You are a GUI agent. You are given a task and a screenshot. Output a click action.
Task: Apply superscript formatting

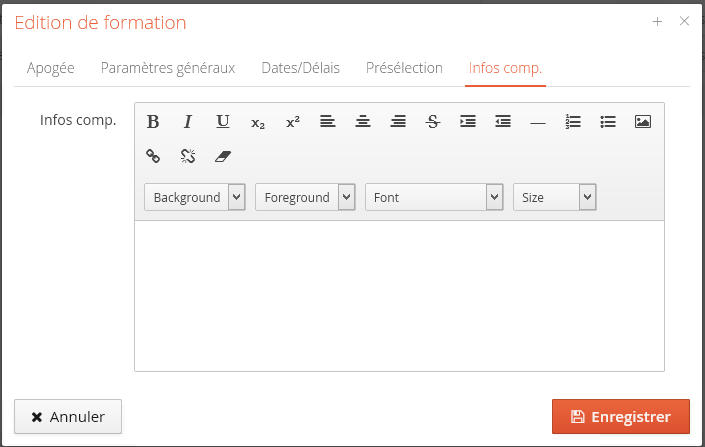[x=293, y=122]
